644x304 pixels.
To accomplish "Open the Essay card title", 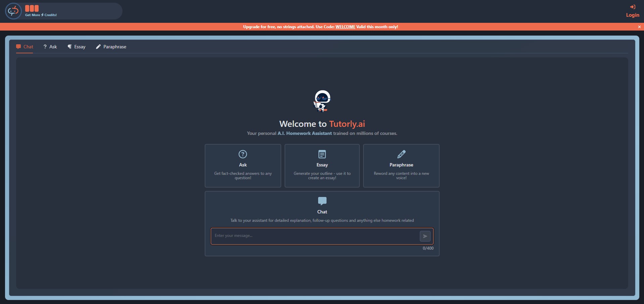I will point(322,165).
